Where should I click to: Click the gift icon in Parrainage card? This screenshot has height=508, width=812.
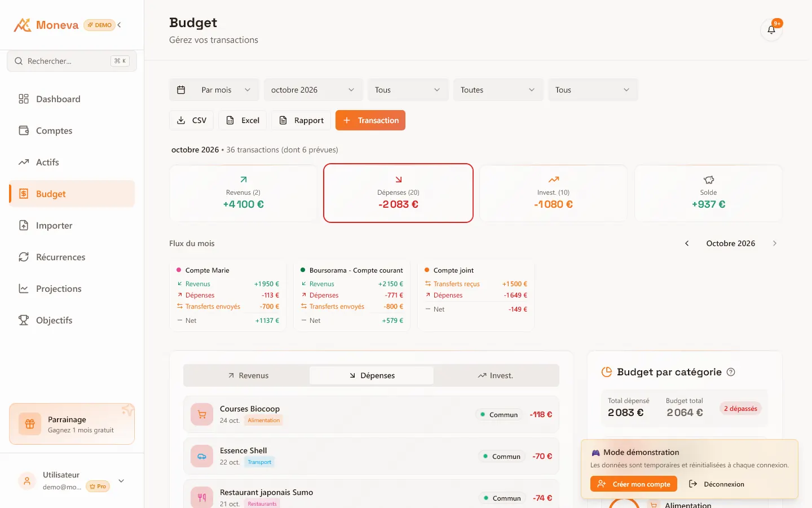point(30,424)
